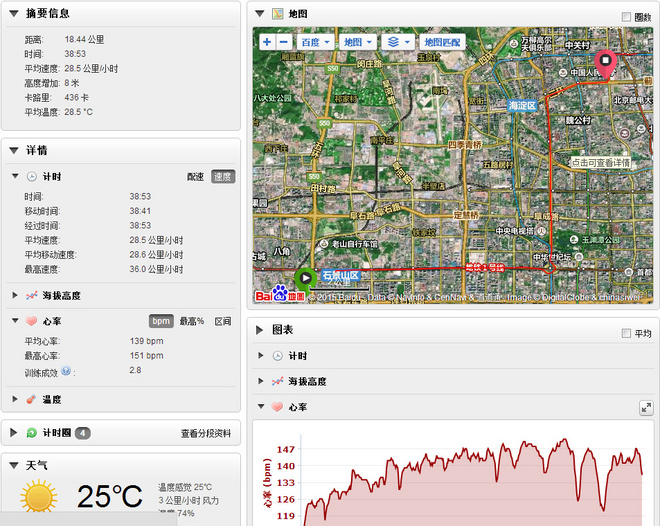Click the lap count badge 4

82,433
